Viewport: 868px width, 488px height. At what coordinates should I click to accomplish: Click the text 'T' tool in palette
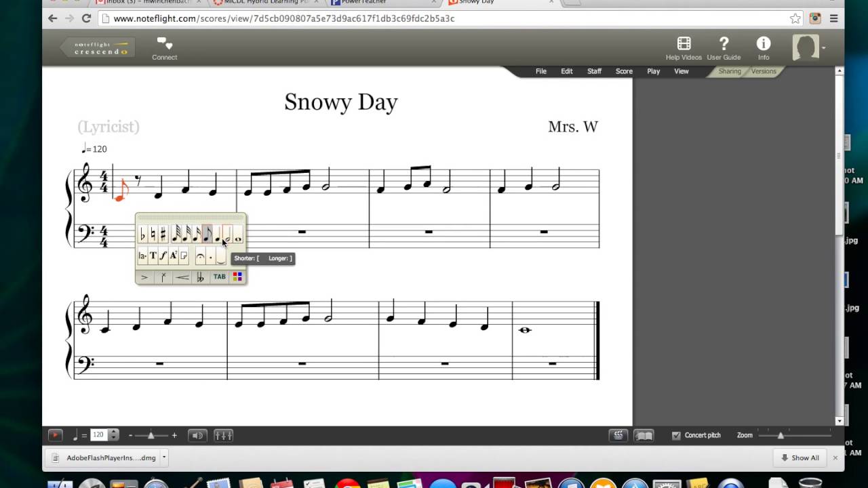(x=153, y=256)
